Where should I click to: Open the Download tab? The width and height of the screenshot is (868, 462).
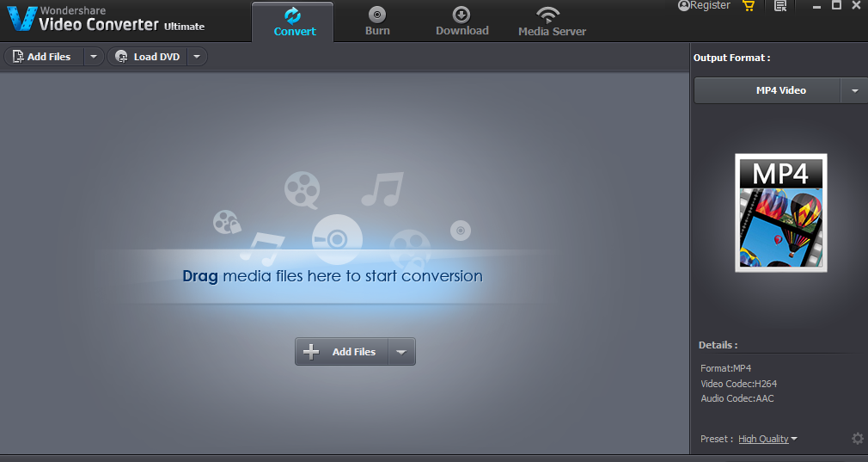(x=462, y=22)
